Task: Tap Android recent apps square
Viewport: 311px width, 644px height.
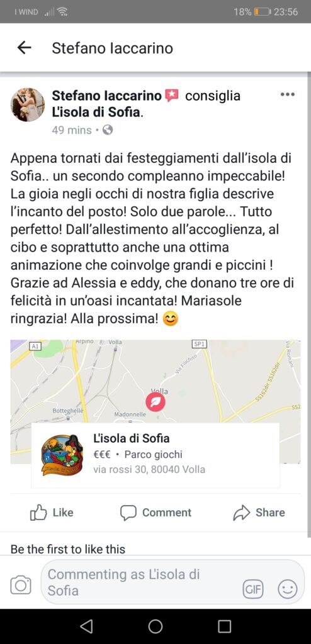Action: pos(224,626)
